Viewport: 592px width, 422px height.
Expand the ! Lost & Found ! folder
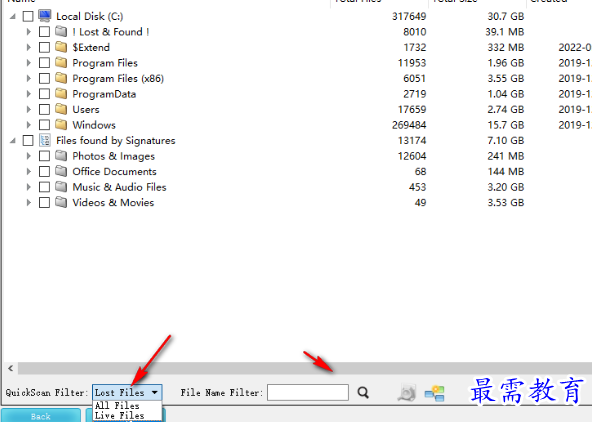click(29, 32)
